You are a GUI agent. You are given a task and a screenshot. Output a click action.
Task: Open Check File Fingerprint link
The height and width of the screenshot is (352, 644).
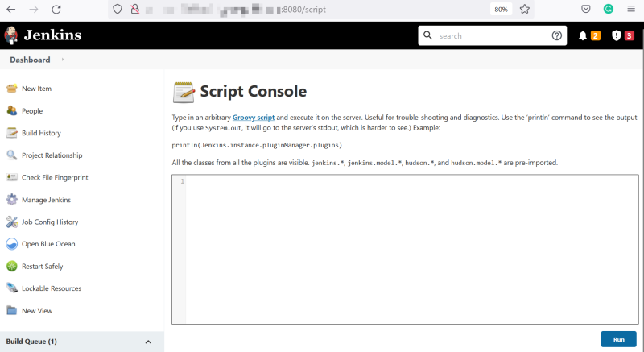(55, 177)
